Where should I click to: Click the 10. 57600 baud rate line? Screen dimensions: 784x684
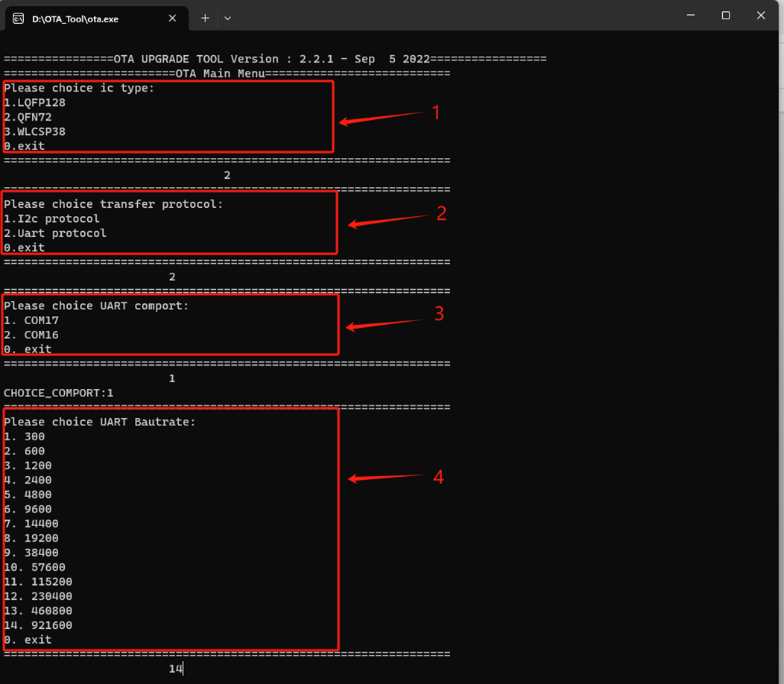coord(35,567)
